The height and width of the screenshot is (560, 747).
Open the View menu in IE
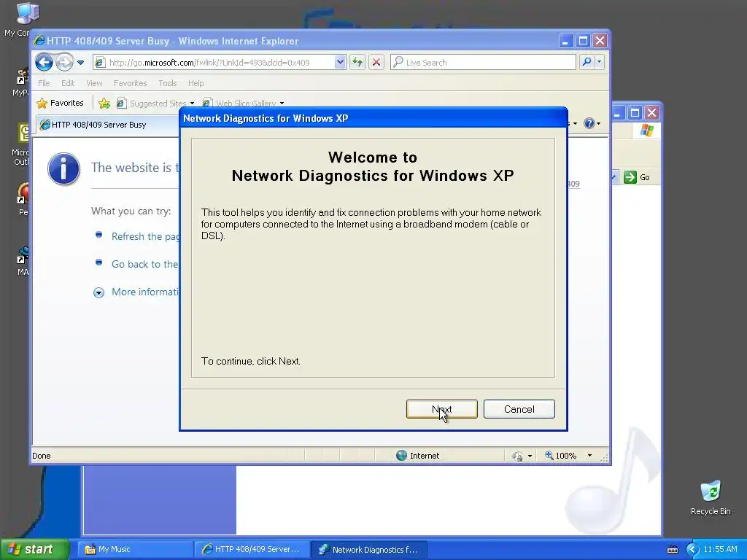pos(94,83)
